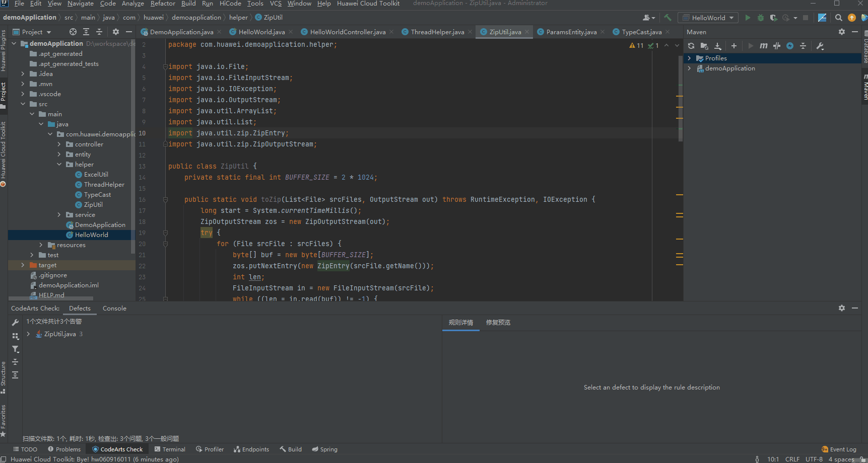The width and height of the screenshot is (868, 463).
Task: Switch to the 修复预览 tab
Action: (498, 322)
